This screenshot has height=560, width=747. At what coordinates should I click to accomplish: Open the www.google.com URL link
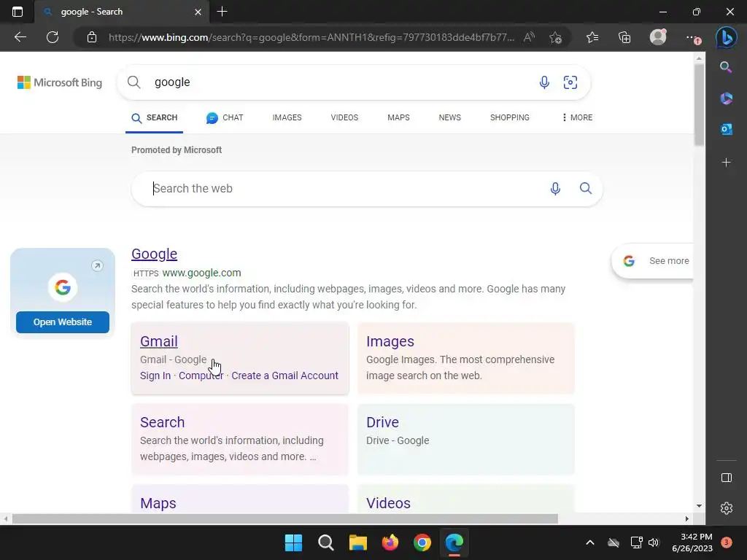click(x=201, y=273)
